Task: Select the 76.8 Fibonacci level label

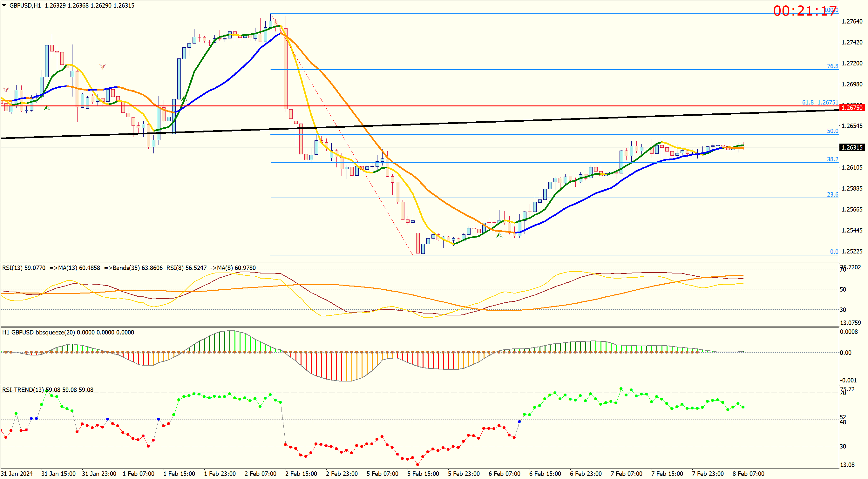Action: (x=832, y=66)
